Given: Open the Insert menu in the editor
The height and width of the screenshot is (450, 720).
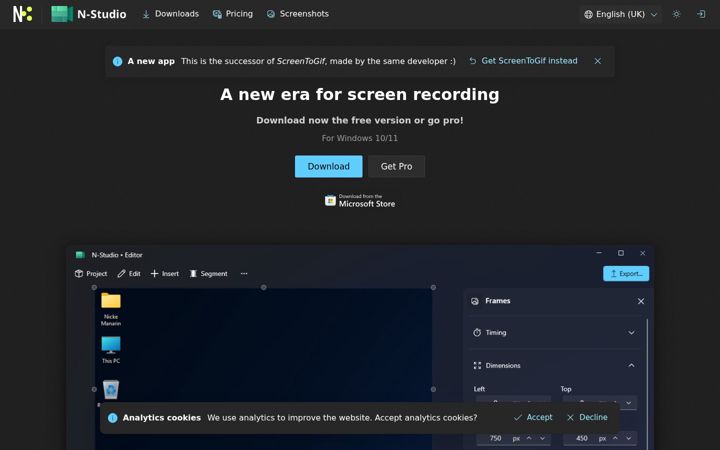Looking at the screenshot, I should [x=164, y=274].
